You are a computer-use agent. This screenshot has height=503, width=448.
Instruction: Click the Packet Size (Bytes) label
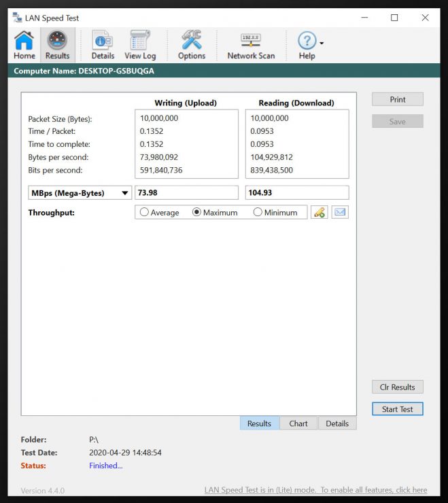60,119
